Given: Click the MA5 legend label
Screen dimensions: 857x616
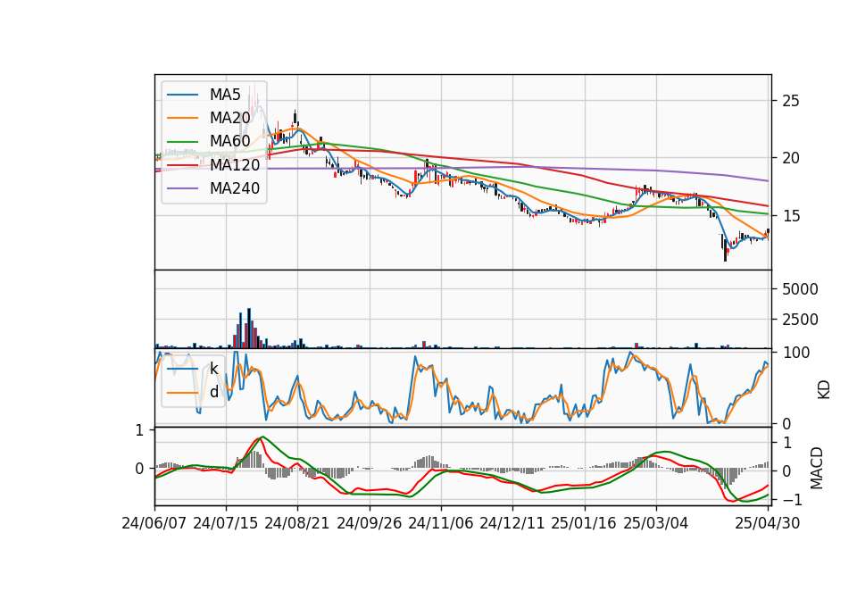Looking at the screenshot, I should coord(225,95).
